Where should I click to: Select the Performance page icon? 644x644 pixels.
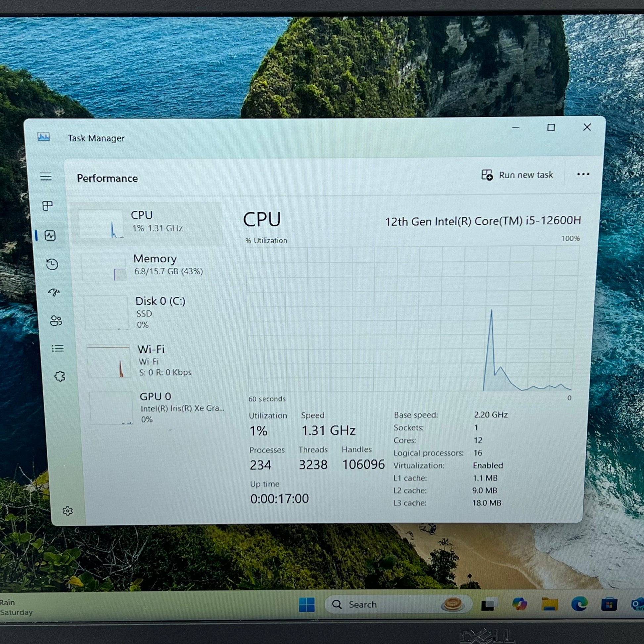(50, 236)
